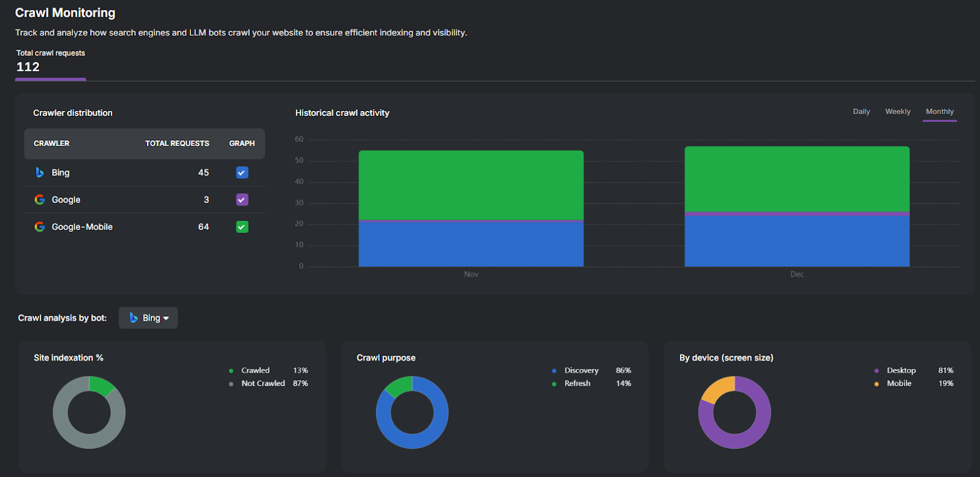This screenshot has width=980, height=477.
Task: Switch to Weekly crawl activity view
Action: (x=897, y=112)
